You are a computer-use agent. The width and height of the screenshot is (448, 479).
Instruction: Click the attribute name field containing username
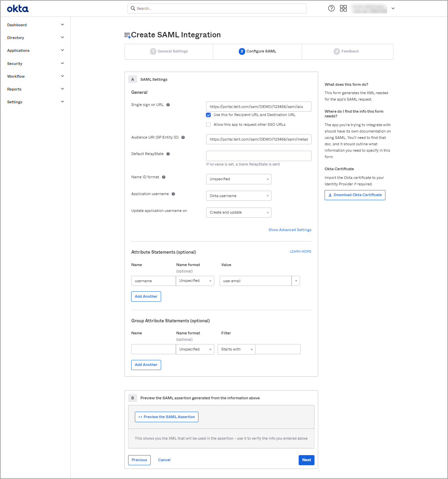tap(153, 281)
